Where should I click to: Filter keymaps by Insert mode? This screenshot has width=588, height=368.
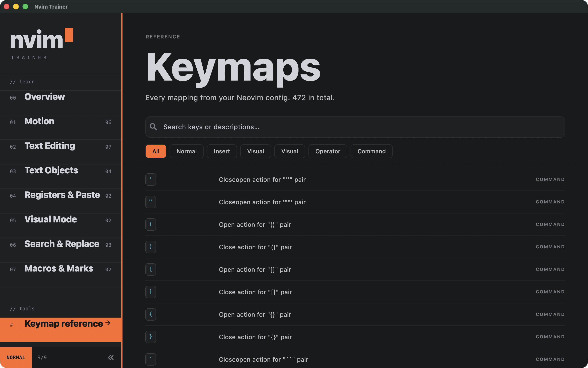(222, 151)
